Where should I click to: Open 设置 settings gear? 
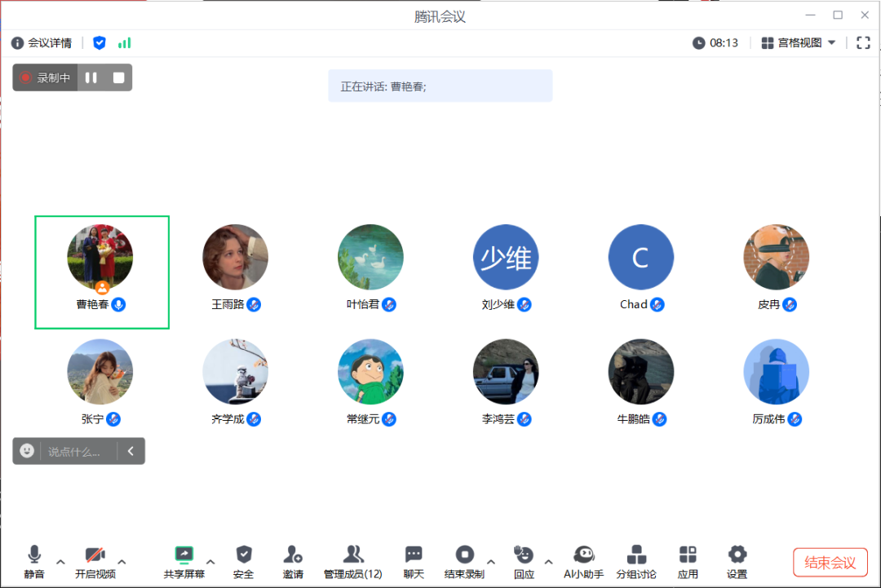(x=737, y=562)
